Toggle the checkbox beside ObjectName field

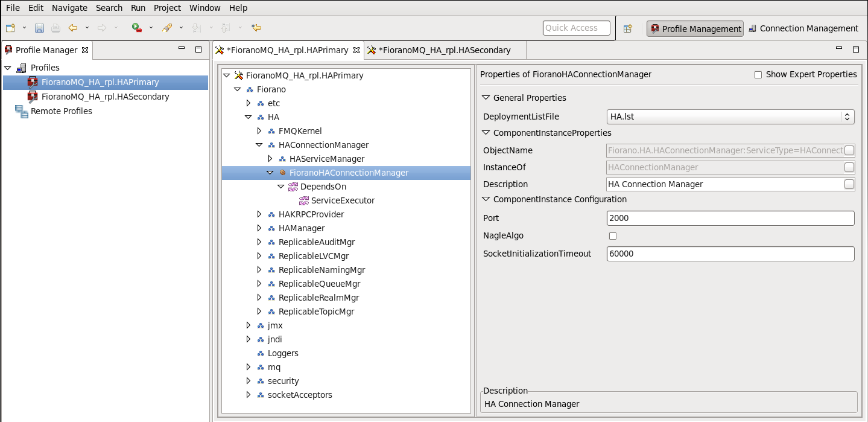(849, 150)
